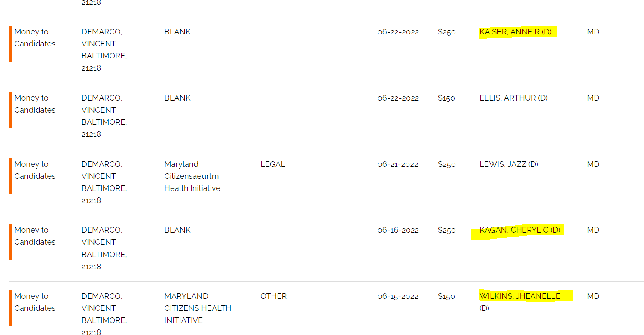This screenshot has height=335, width=644.
Task: Click the LEGAL industry cell
Action: point(272,164)
